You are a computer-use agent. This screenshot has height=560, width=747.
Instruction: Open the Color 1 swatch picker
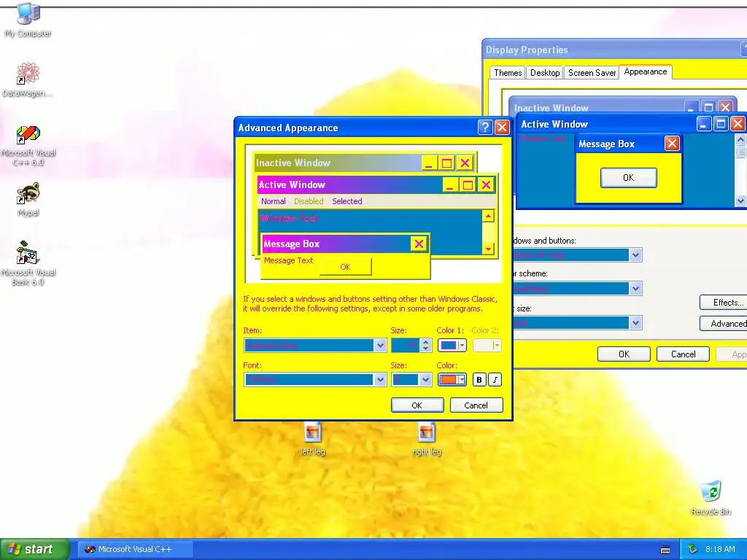coord(452,345)
